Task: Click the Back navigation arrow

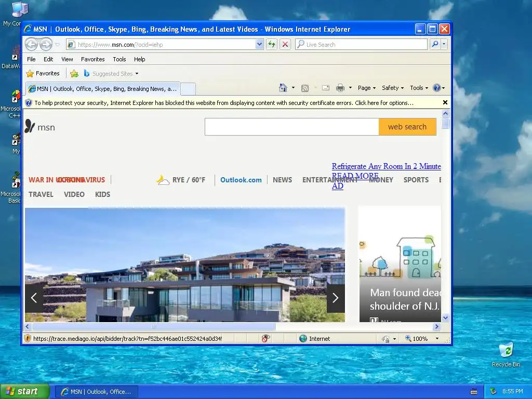Action: pyautogui.click(x=32, y=45)
